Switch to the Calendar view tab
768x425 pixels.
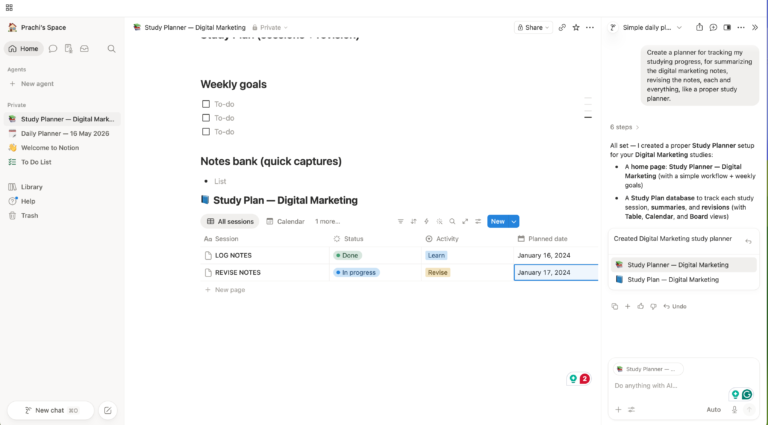[x=285, y=221]
